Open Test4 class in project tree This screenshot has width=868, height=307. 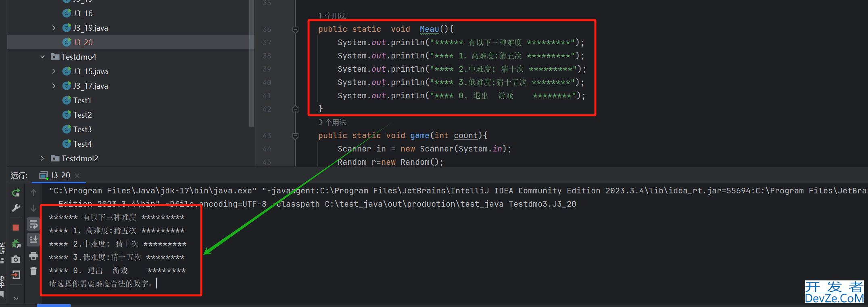(x=82, y=144)
